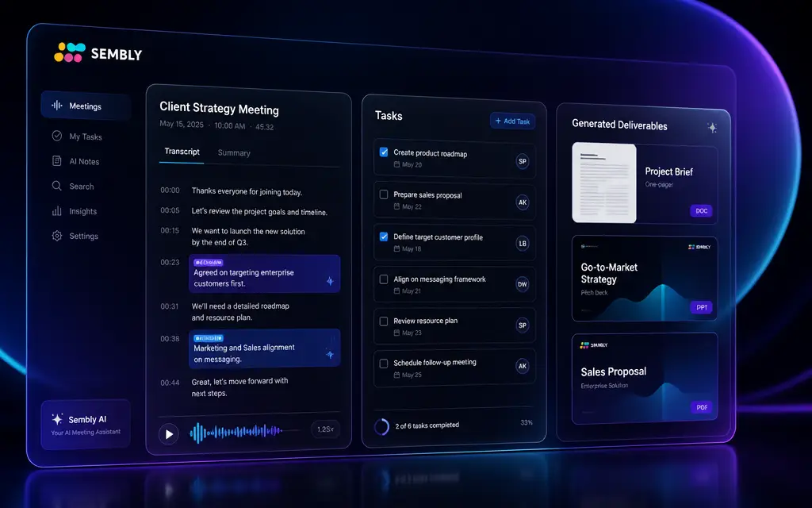Screen dimensions: 812x508
Task: Click the DOC badge on Project Brief
Action: click(701, 211)
